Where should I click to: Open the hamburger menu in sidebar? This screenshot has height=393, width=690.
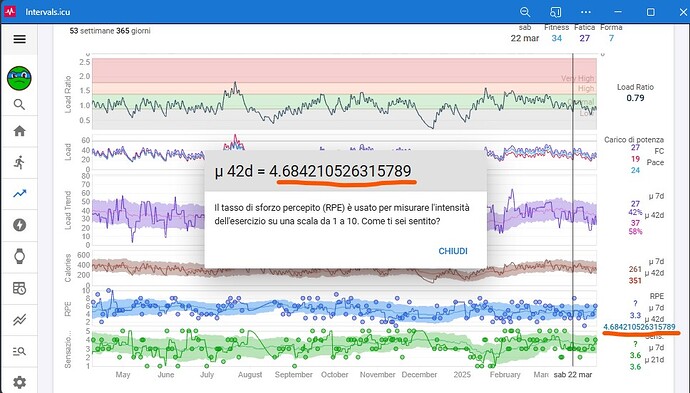coord(19,39)
